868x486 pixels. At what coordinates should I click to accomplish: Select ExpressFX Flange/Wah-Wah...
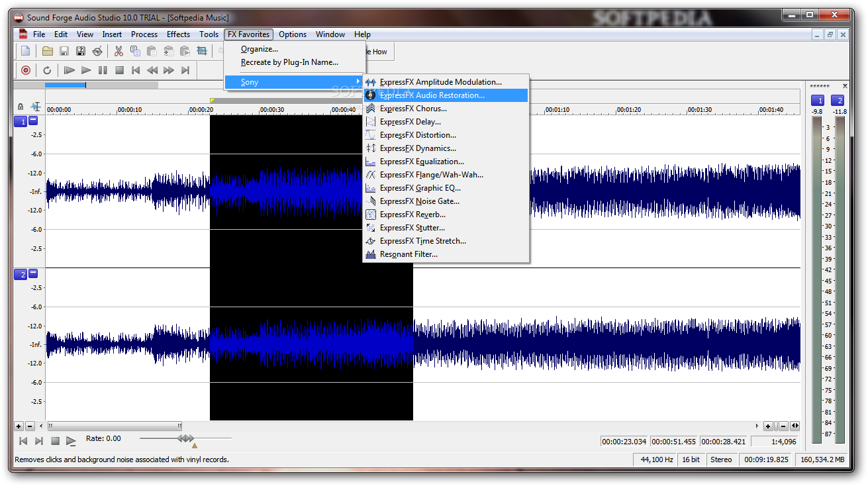(446, 175)
